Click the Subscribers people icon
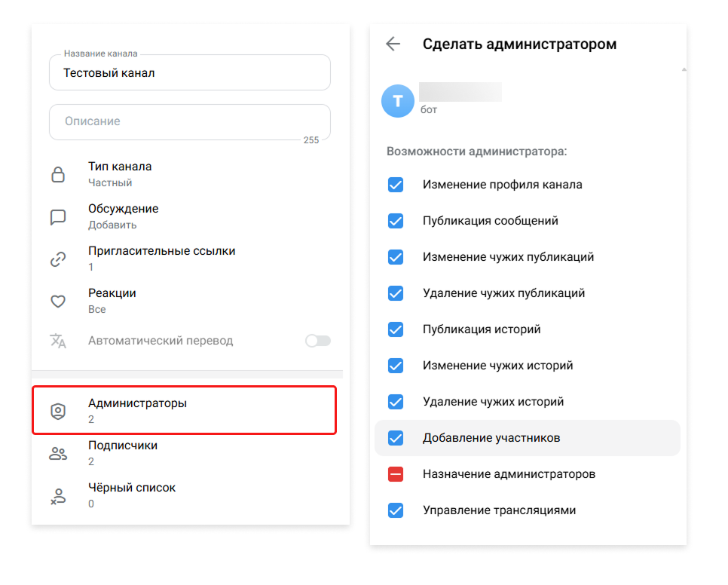 click(58, 453)
